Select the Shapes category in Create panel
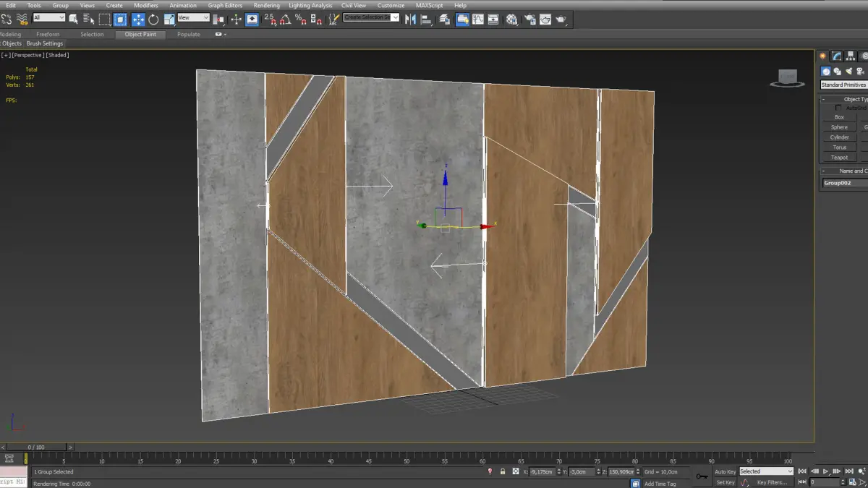868x488 pixels. [837, 72]
